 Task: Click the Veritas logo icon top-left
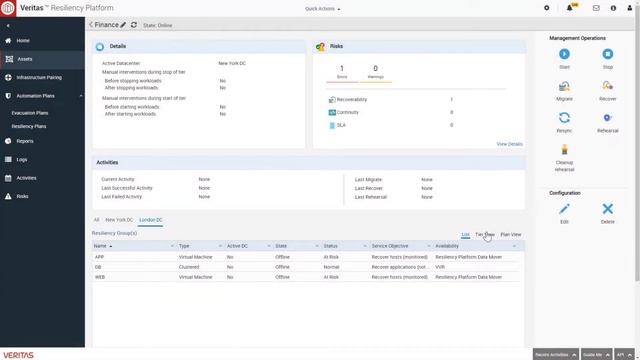coord(8,8)
